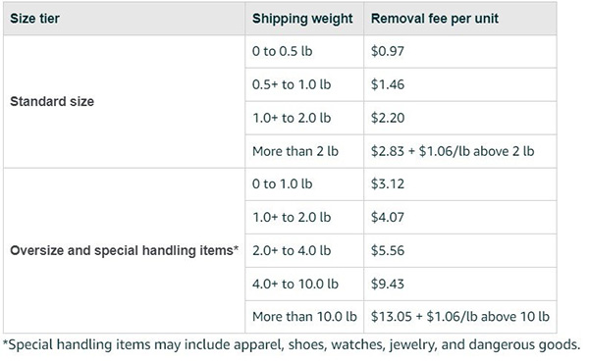Click the $3.12 fee cell
Screen dimensions: 589x364
460,183
